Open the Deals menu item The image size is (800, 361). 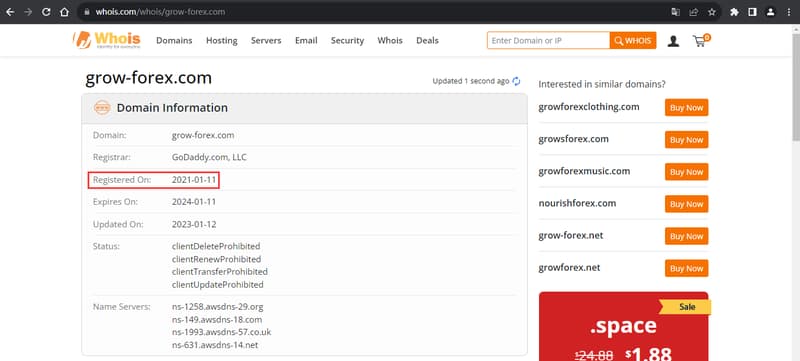pos(427,40)
